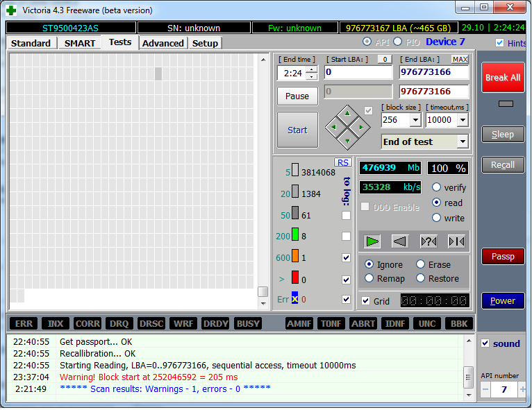Click the DRSC status indicator
The height and width of the screenshot is (410, 532).
(151, 323)
